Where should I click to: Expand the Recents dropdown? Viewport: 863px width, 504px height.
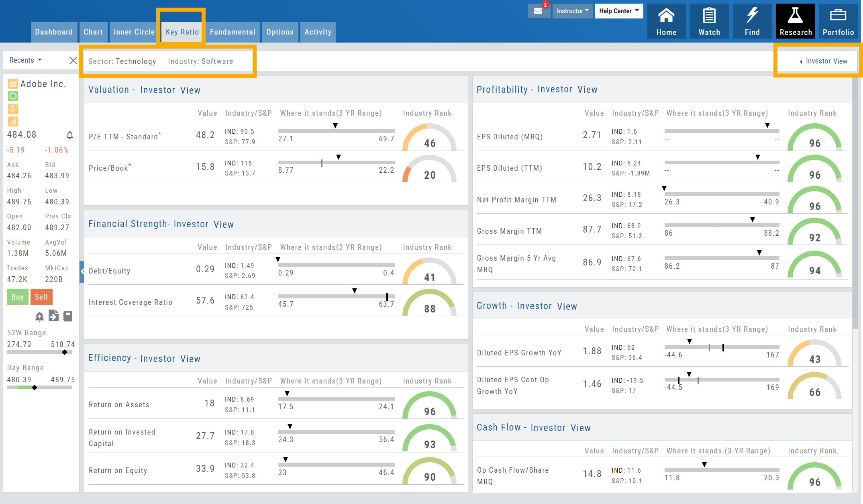pyautogui.click(x=26, y=60)
